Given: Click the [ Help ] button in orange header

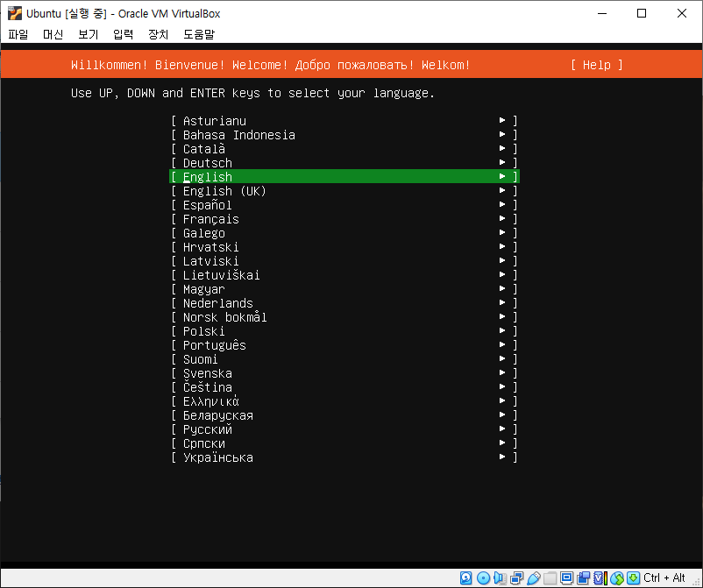Looking at the screenshot, I should click(597, 65).
